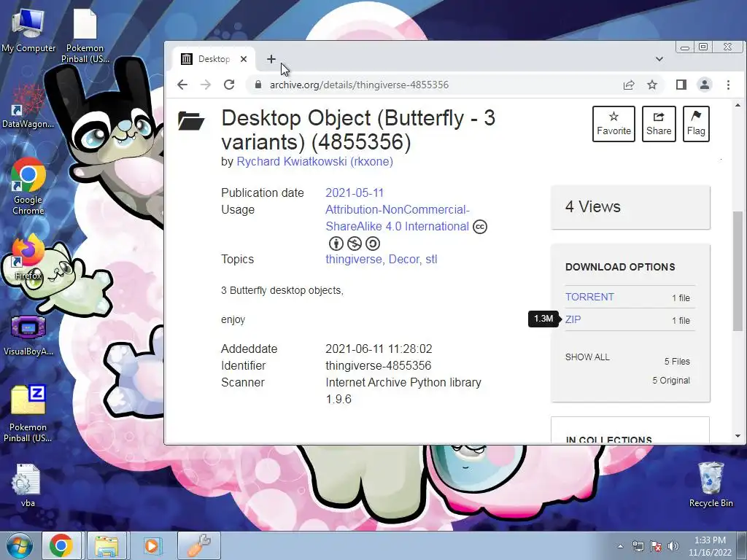Click the share page icon in address bar

(x=629, y=85)
